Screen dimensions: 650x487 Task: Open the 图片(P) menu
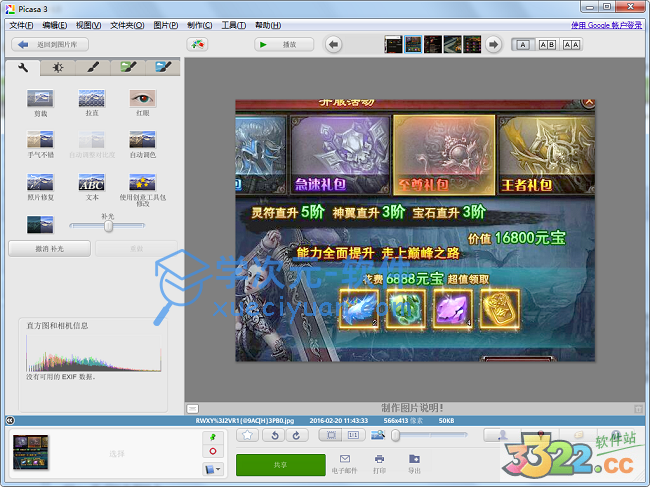166,25
